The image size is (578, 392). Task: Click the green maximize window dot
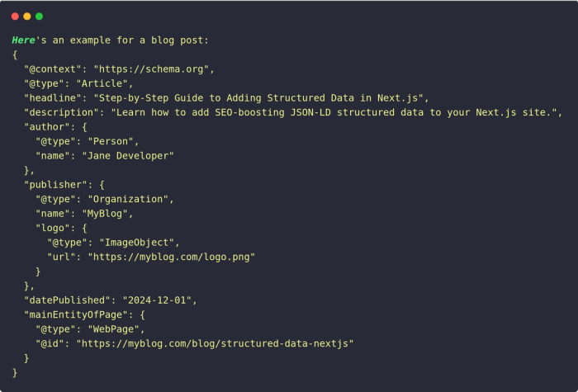point(39,17)
